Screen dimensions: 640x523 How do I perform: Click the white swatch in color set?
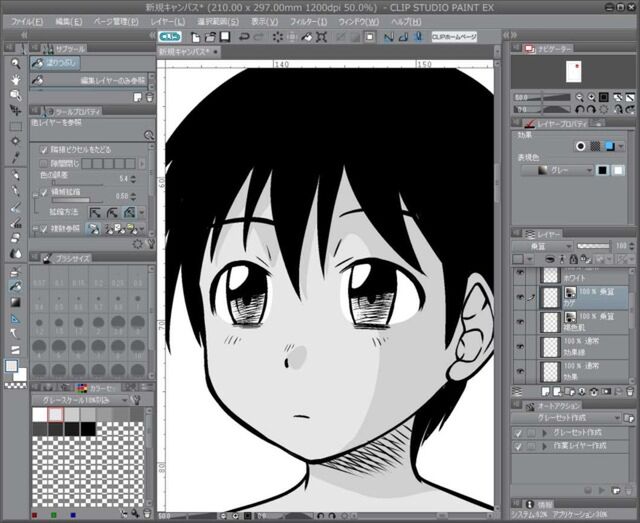tap(40, 414)
